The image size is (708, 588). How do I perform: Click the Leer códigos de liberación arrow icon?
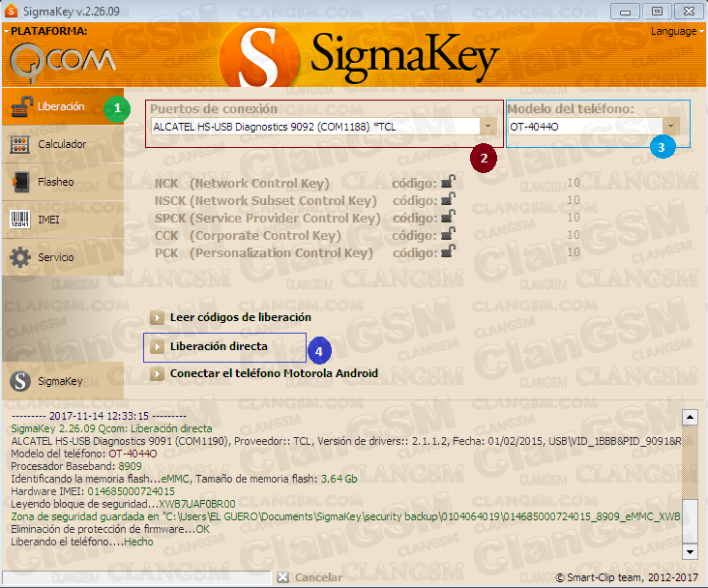point(157,318)
